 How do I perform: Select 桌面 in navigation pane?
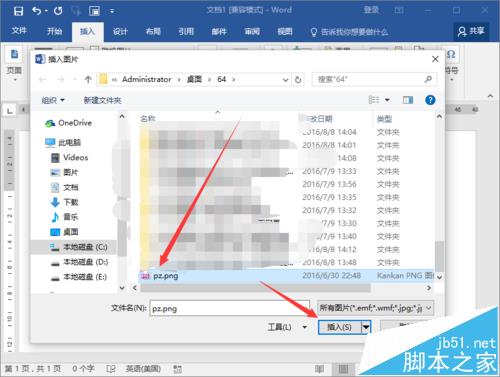[64, 232]
